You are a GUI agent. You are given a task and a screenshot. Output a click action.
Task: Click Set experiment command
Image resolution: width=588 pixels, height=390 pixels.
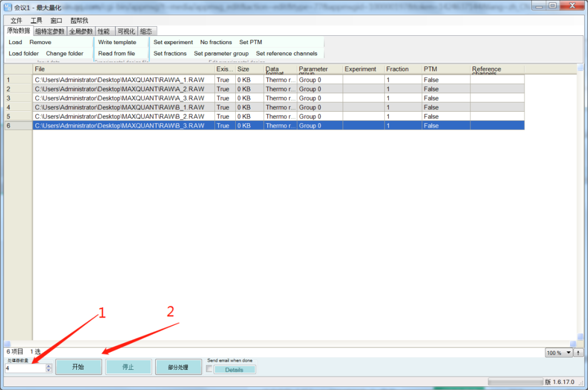[x=173, y=42]
